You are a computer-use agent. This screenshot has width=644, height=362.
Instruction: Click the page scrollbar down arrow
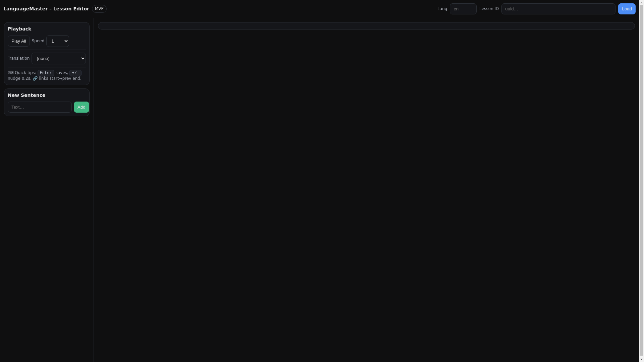coord(641,359)
